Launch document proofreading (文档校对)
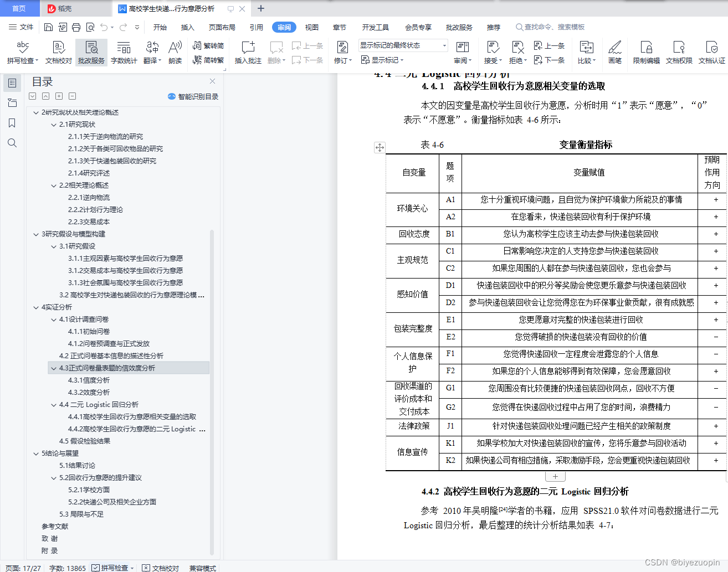The height and width of the screenshot is (572, 728). tap(58, 52)
